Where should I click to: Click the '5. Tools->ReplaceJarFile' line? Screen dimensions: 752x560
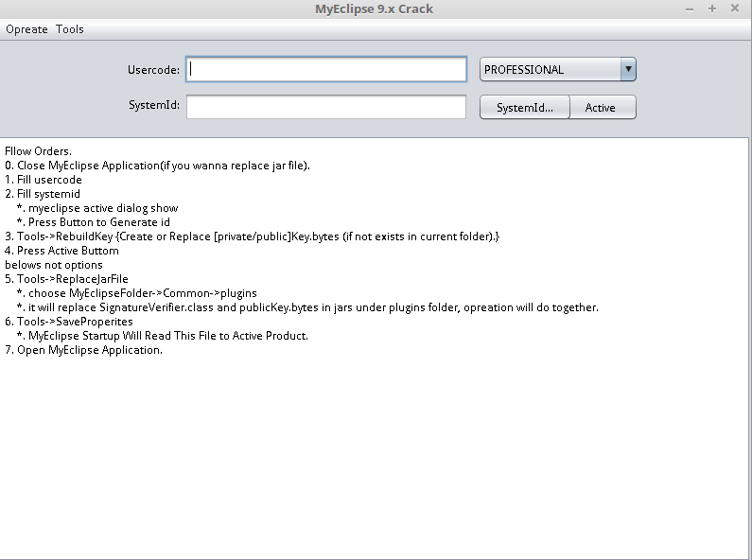66,279
